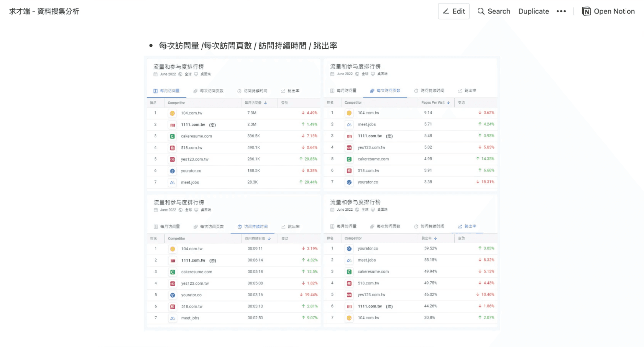Click the 9.14 pages per visit value
Viewport: 644px width, 347px height.
click(428, 113)
